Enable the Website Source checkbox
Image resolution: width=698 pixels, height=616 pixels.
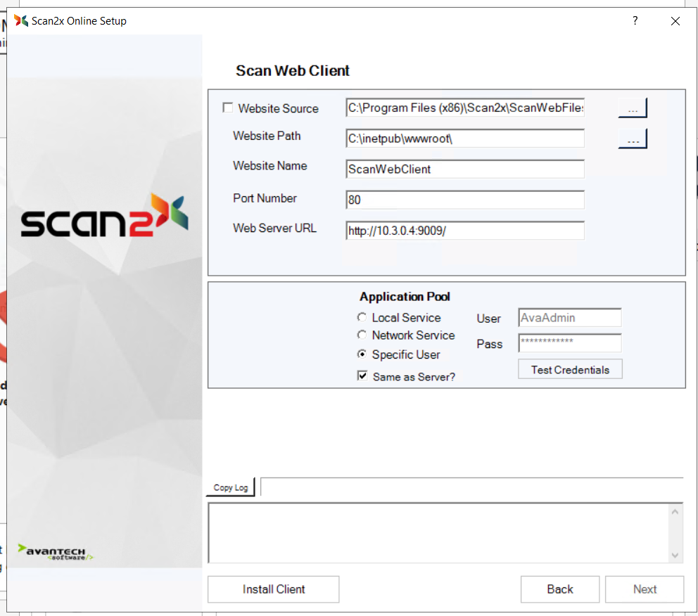click(x=228, y=108)
